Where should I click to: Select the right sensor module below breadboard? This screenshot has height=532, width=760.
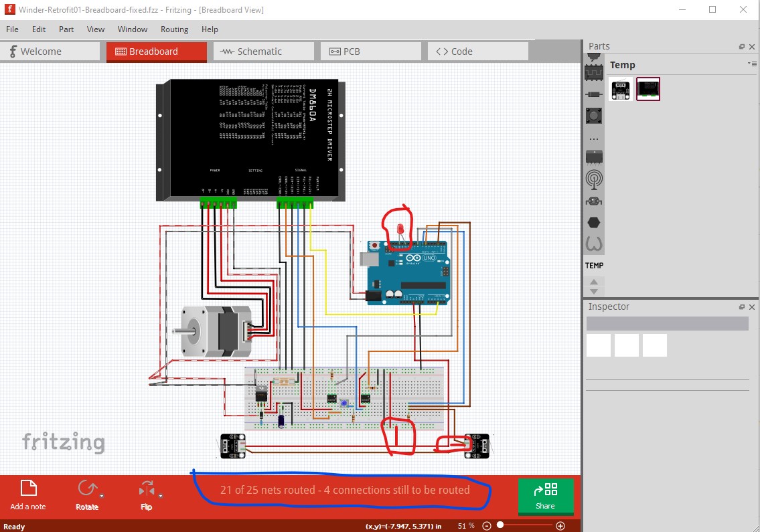pyautogui.click(x=477, y=446)
